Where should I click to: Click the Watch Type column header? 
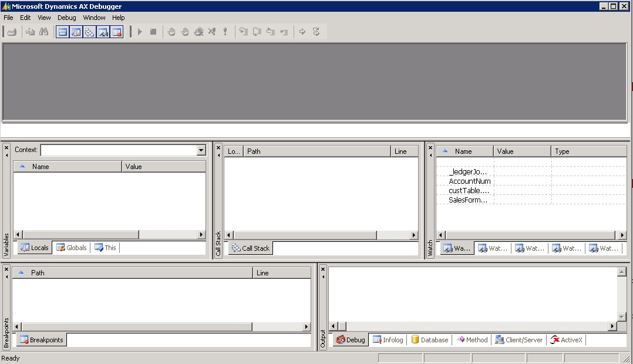click(588, 151)
